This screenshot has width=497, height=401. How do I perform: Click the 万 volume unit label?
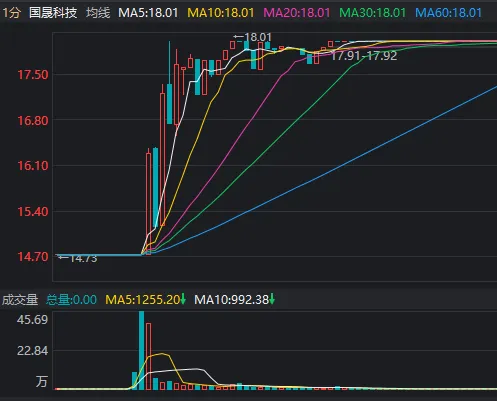point(42,381)
